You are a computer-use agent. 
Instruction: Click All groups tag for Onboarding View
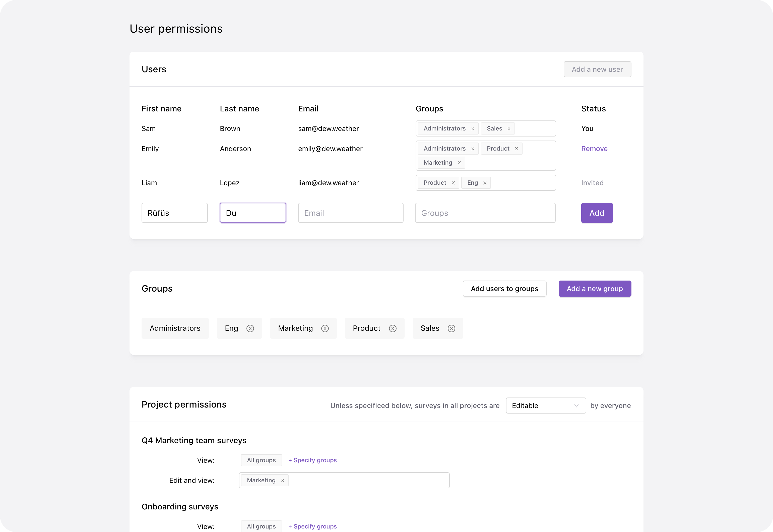[x=261, y=527]
